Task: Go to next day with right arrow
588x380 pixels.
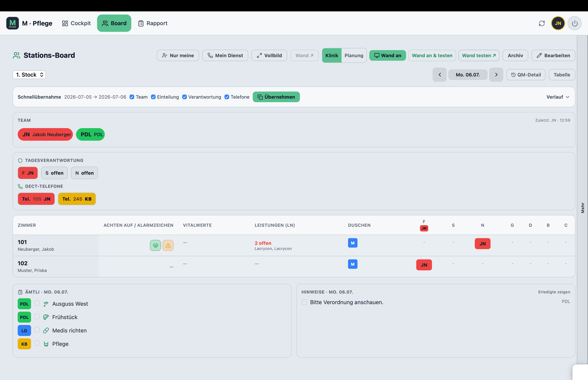Action: [496, 75]
